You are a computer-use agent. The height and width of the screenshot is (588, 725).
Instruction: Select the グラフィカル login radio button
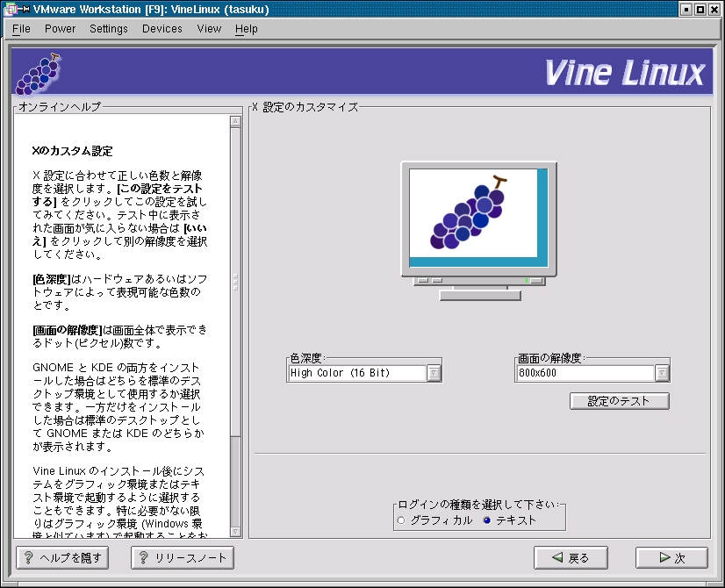(401, 520)
